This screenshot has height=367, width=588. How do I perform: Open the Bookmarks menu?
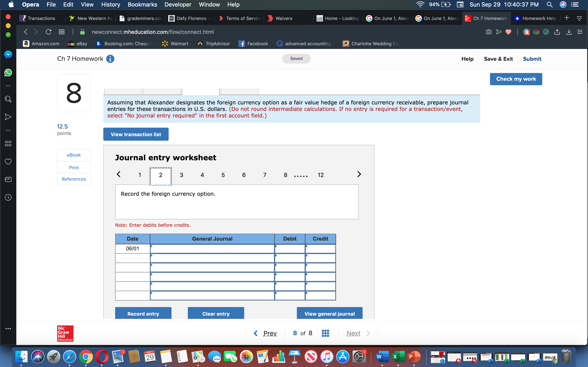[142, 5]
